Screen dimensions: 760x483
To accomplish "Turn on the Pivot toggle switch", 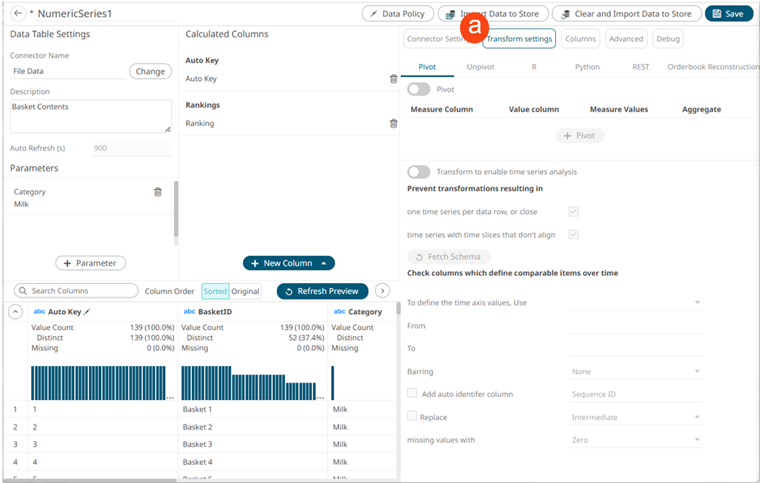I will click(419, 89).
